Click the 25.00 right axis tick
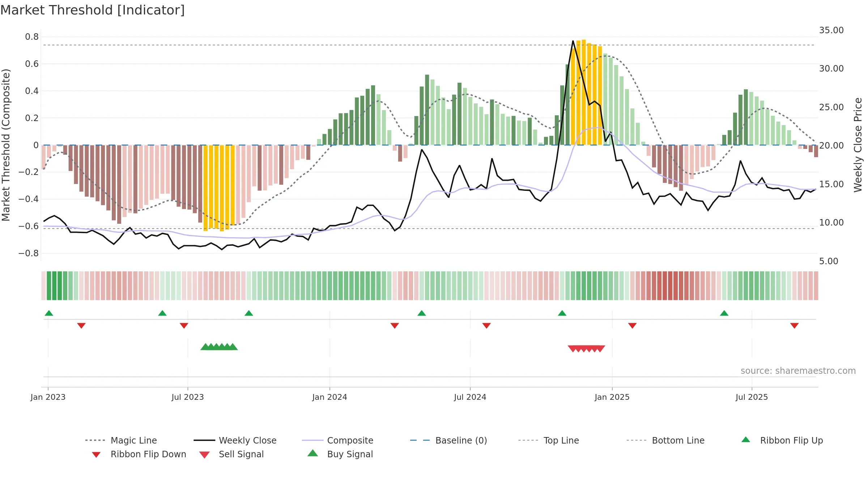This screenshot has width=868, height=488. (x=831, y=107)
